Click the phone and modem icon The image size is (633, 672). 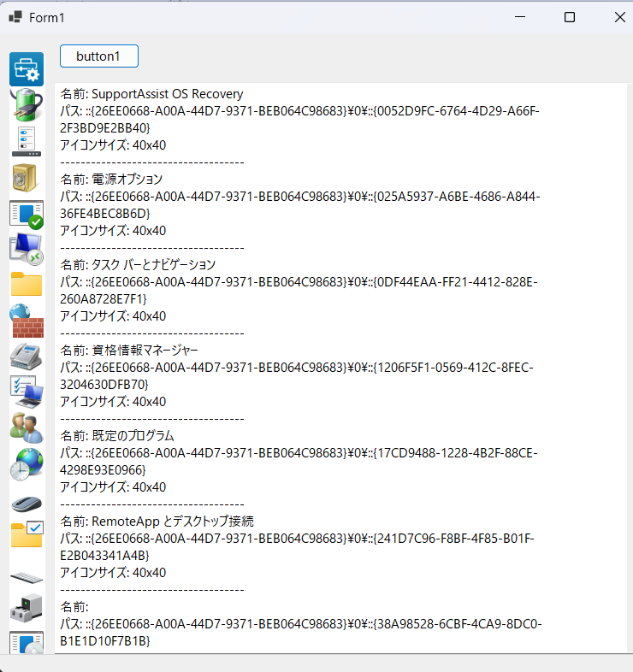pyautogui.click(x=27, y=356)
